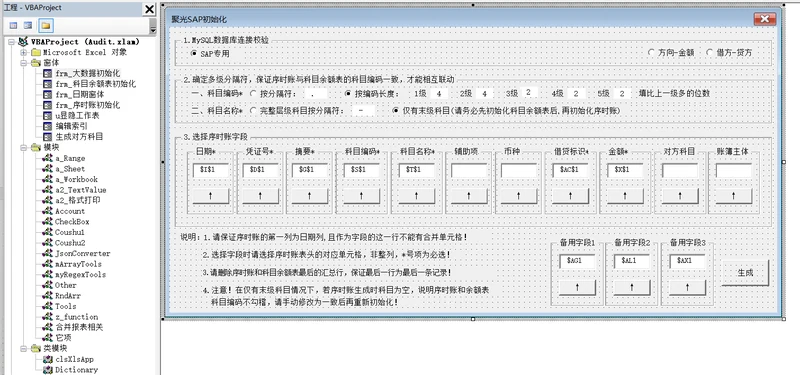This screenshot has width=800, height=375.
Task: Click the 金额* field showing $X$1
Action: pos(626,170)
